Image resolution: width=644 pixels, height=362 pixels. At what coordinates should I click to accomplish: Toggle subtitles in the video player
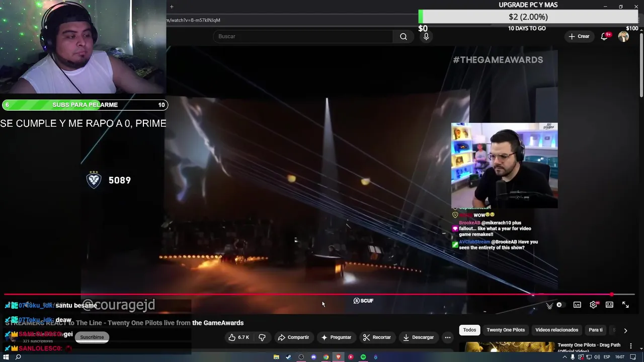point(577,305)
